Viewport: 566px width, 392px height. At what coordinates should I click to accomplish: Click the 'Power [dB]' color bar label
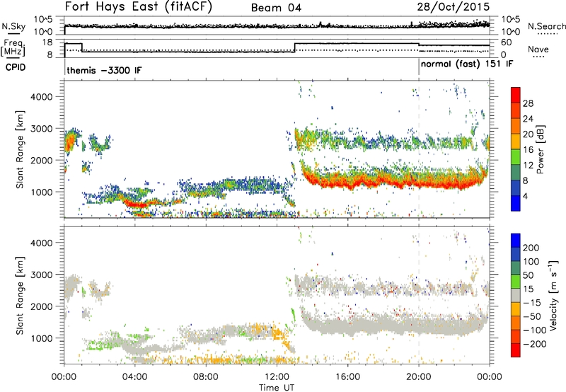pyautogui.click(x=540, y=149)
